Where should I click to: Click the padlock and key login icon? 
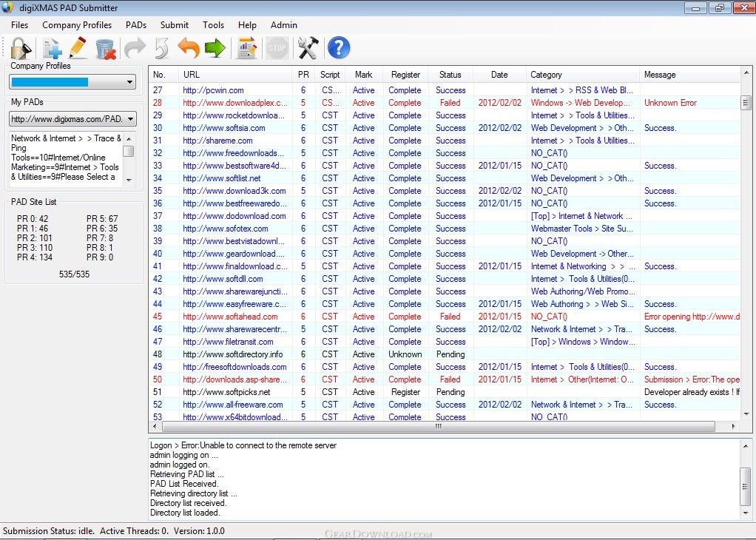click(21, 48)
